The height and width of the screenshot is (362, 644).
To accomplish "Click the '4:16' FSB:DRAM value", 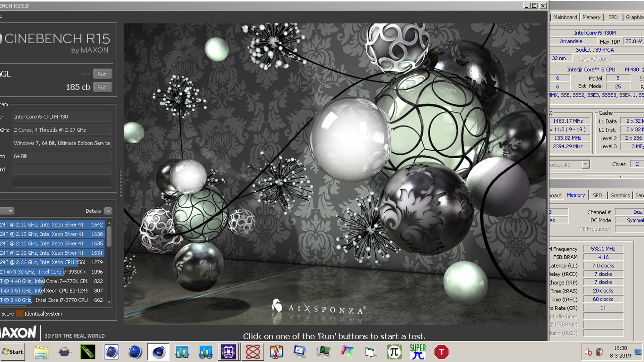I will pyautogui.click(x=603, y=257).
